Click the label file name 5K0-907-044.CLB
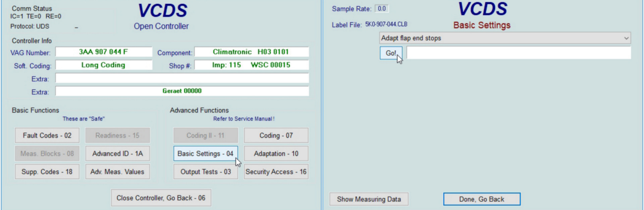The height and width of the screenshot is (210, 644). point(386,24)
